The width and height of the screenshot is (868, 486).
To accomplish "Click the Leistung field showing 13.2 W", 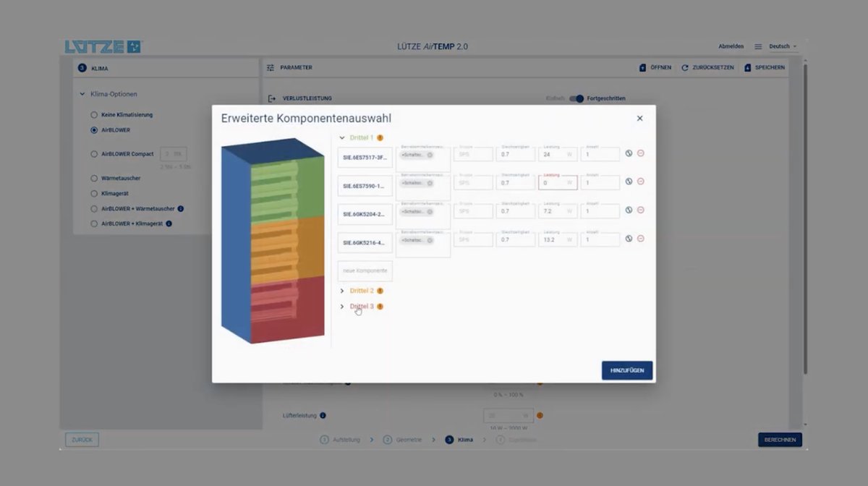I will point(558,240).
